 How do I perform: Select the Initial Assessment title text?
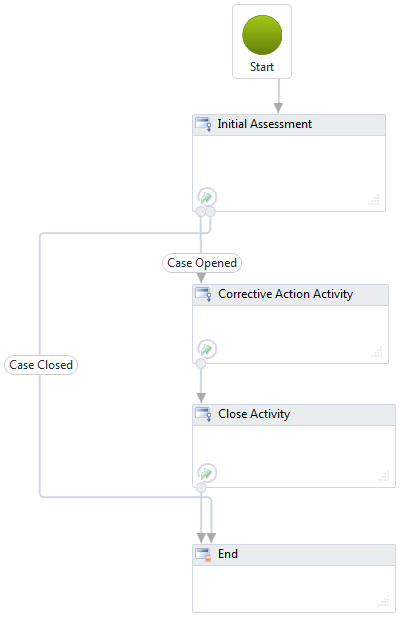(x=264, y=124)
